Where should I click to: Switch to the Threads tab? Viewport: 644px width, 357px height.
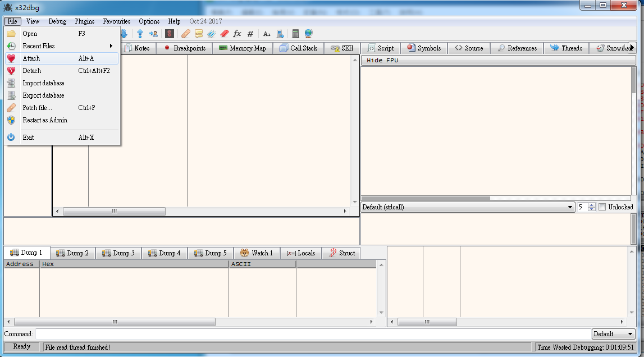[x=567, y=48]
